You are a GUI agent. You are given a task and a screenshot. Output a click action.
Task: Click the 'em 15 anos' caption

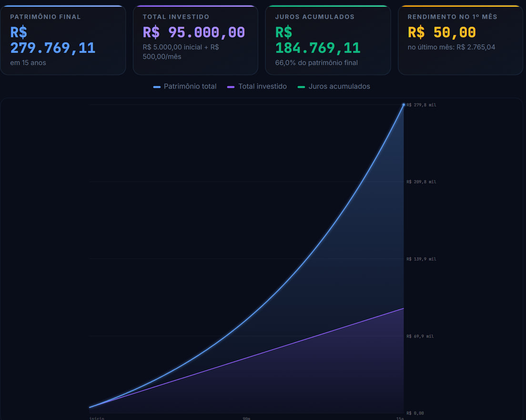pyautogui.click(x=28, y=63)
